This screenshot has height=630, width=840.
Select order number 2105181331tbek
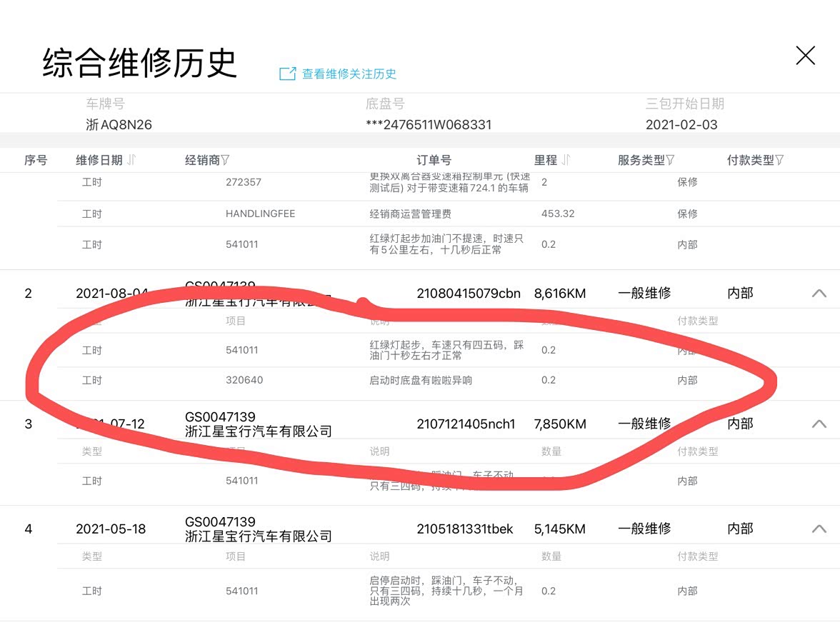pos(465,529)
